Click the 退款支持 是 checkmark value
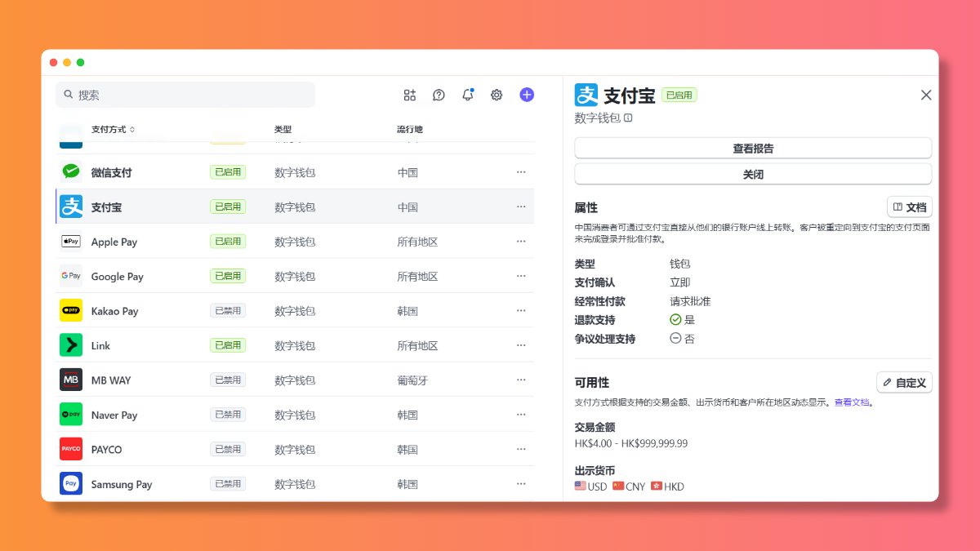The width and height of the screenshot is (980, 551). tap(682, 320)
